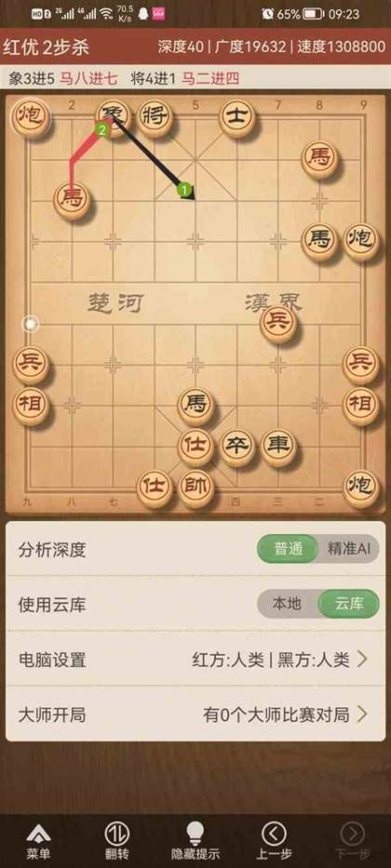
Task: Select the red 帥 piece
Action: point(195,488)
